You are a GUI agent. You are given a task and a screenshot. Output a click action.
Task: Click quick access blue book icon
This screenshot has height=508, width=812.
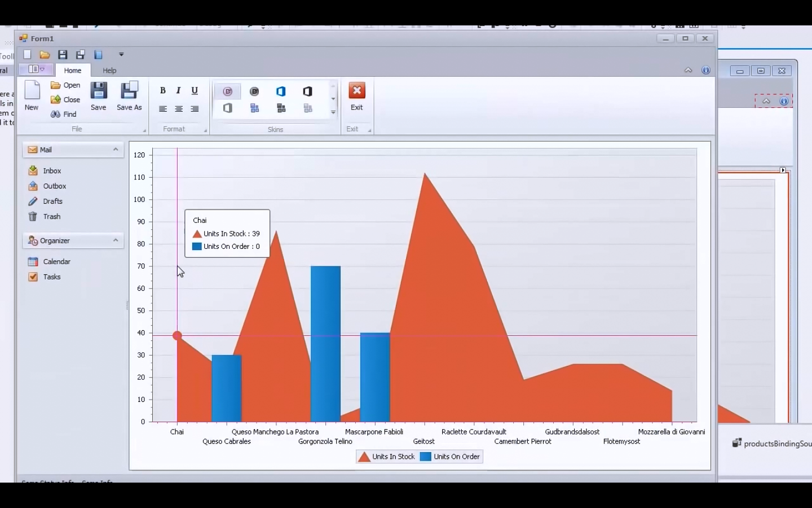98,55
